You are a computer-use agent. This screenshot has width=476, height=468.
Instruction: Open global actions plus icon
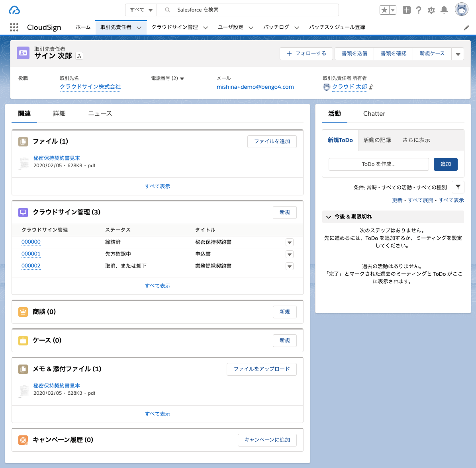pos(406,10)
